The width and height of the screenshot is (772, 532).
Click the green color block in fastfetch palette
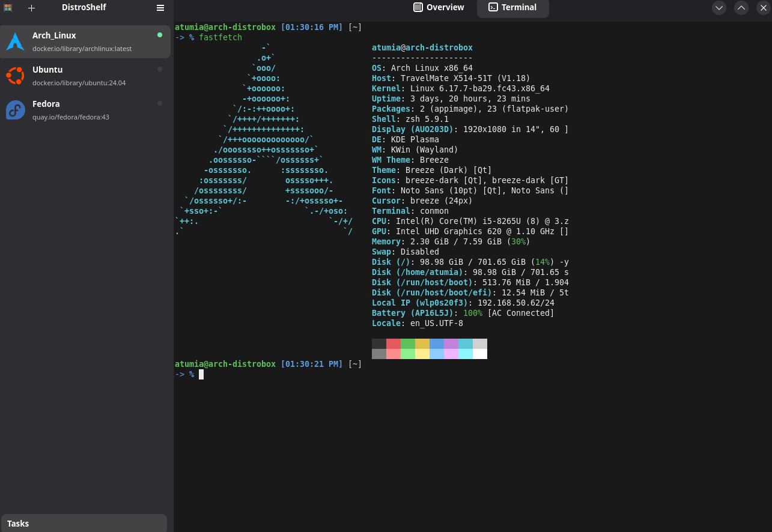click(x=408, y=343)
